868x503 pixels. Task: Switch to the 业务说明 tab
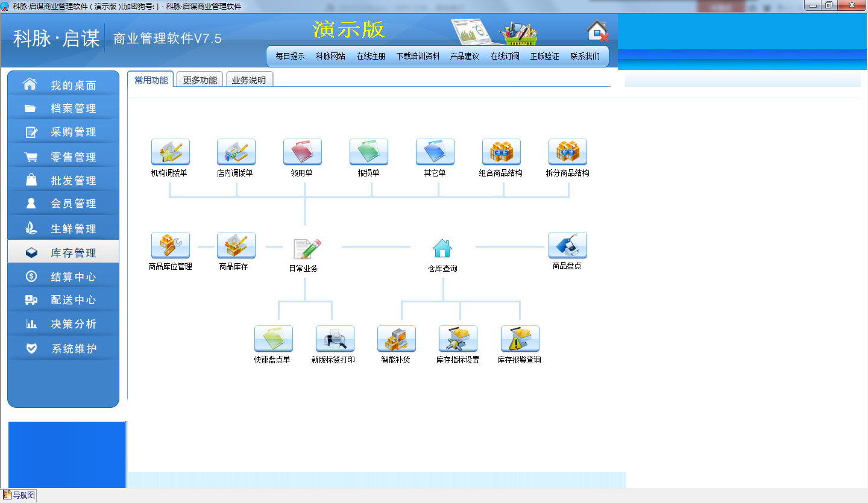(249, 80)
